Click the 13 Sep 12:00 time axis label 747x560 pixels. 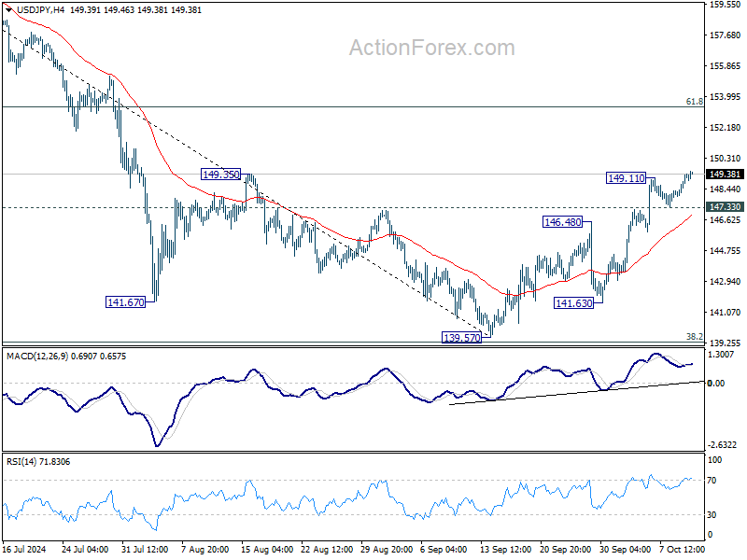tap(506, 549)
